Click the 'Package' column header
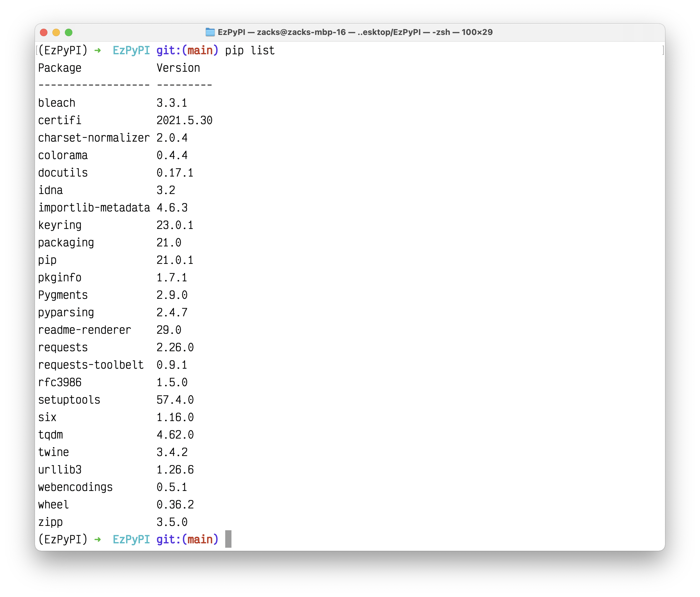This screenshot has height=597, width=700. pos(60,68)
